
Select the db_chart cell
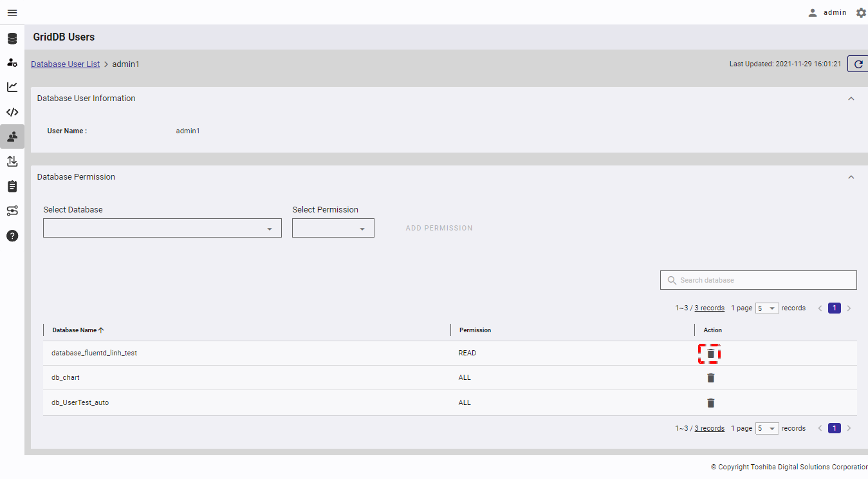[66, 378]
